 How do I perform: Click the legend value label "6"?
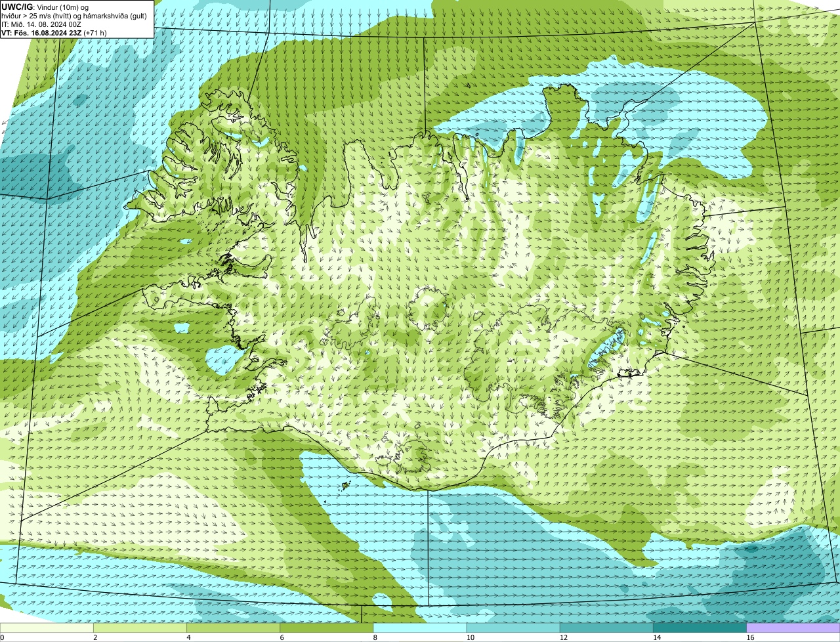tap(282, 637)
